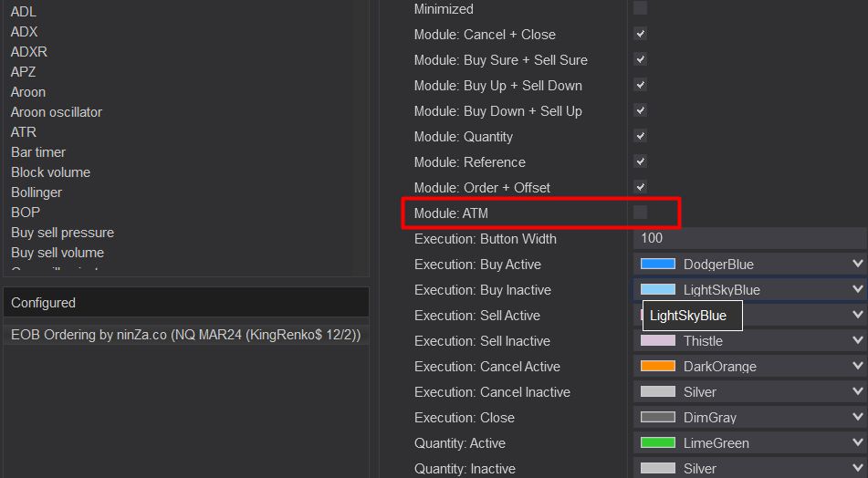This screenshot has height=478, width=868.
Task: Choose the Aroon oscillator indicator
Action: pos(57,112)
